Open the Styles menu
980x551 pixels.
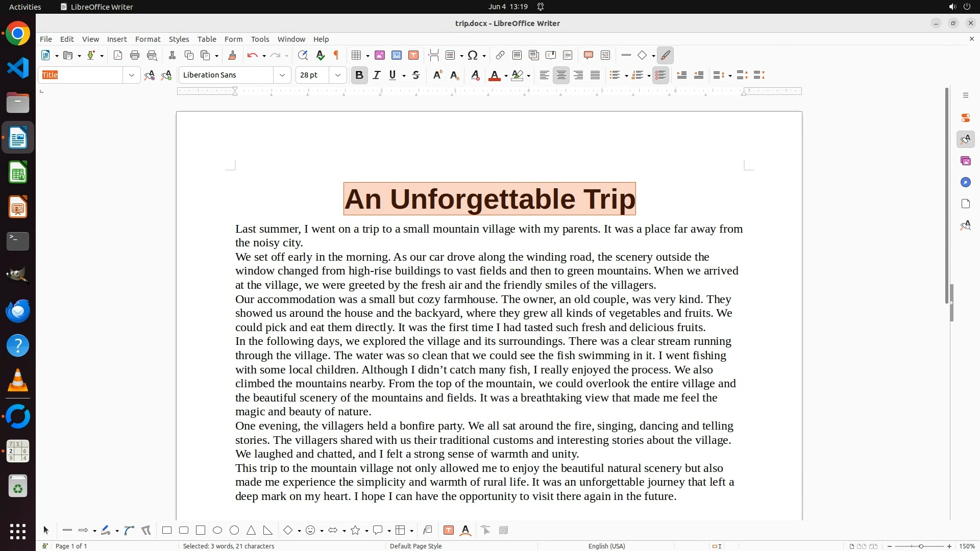(179, 39)
